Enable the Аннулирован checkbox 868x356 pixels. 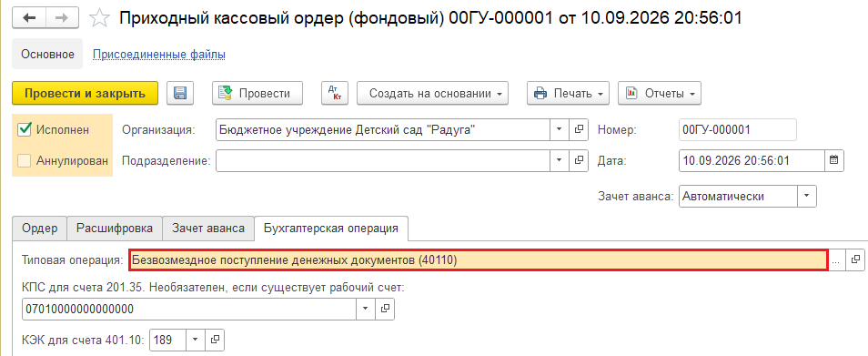click(25, 160)
